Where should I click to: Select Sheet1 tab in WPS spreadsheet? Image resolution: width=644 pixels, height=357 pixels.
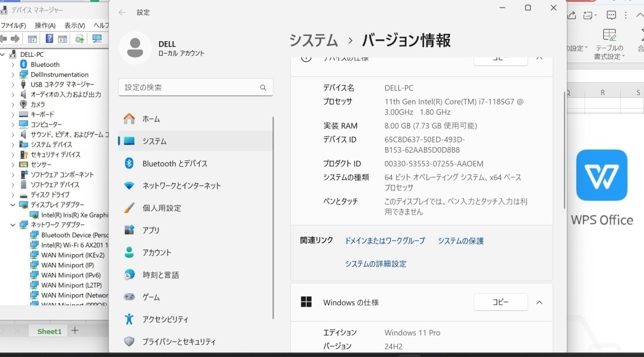point(49,331)
